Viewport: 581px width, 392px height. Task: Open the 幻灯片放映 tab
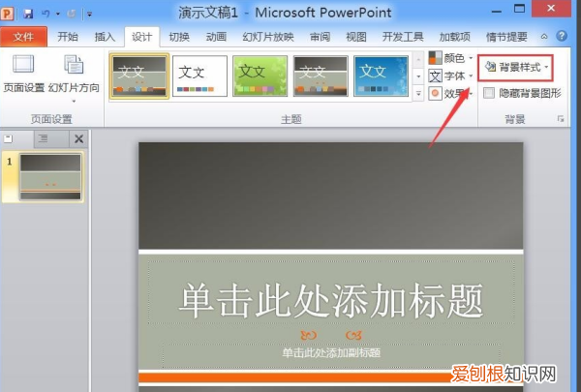[x=268, y=37]
